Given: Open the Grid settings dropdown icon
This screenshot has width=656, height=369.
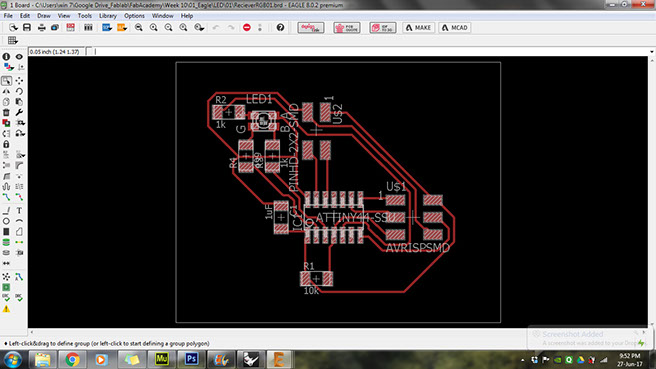Looking at the screenshot, I should [x=13, y=41].
